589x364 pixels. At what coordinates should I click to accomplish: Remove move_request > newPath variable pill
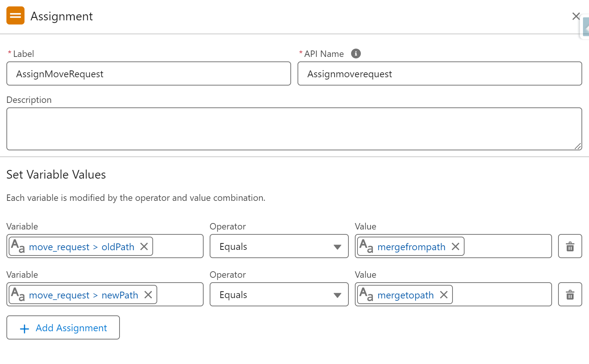tap(148, 295)
